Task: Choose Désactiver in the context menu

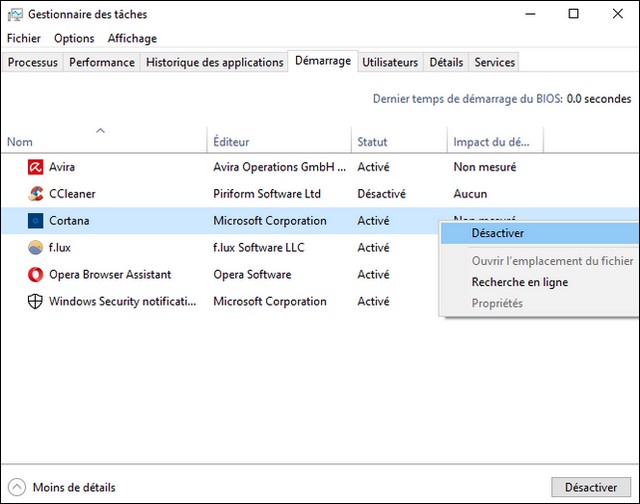Action: click(x=540, y=233)
